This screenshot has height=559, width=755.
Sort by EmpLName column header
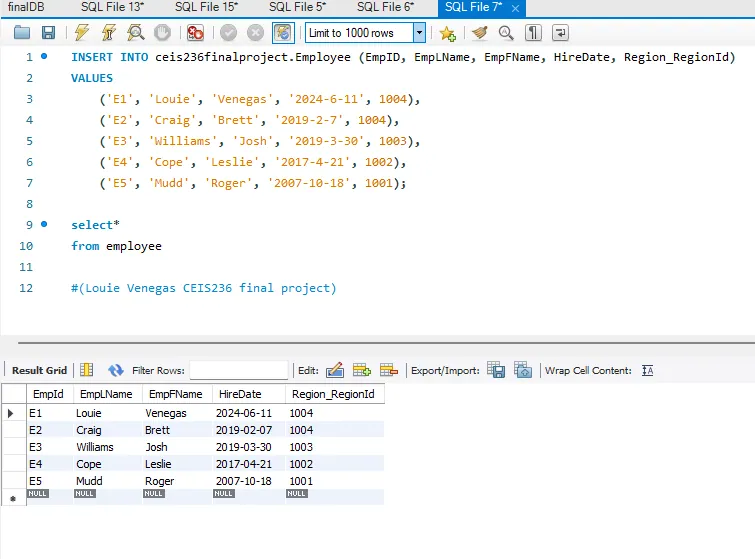coord(107,394)
